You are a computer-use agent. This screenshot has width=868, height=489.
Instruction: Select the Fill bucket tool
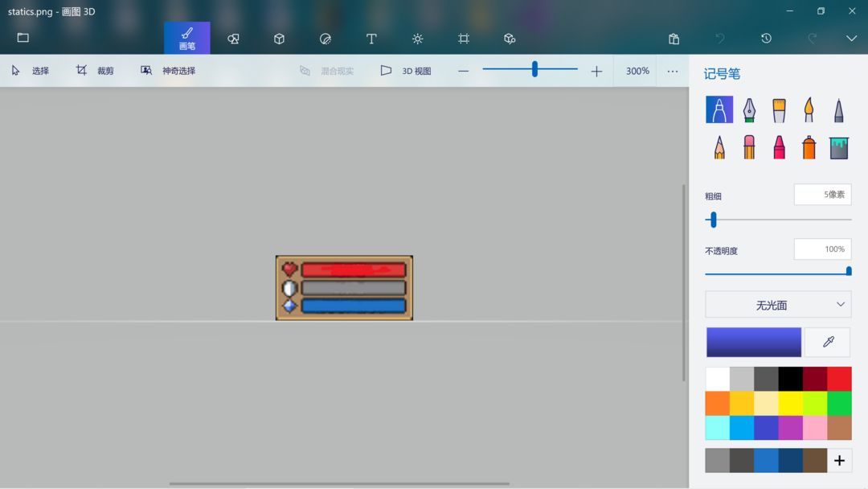[838, 147]
